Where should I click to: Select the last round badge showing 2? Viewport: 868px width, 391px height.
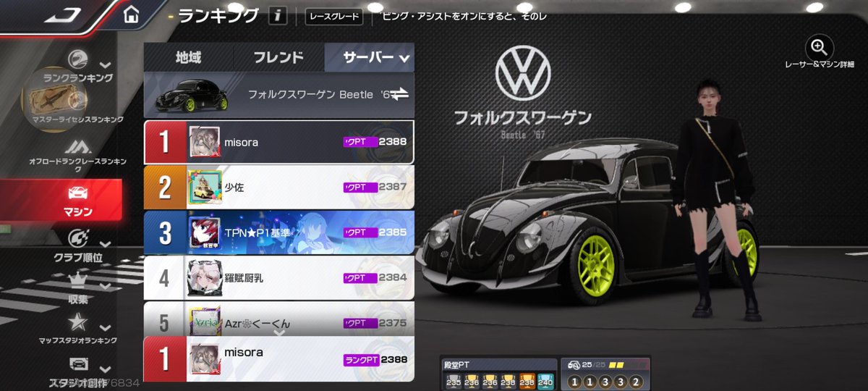(x=637, y=381)
